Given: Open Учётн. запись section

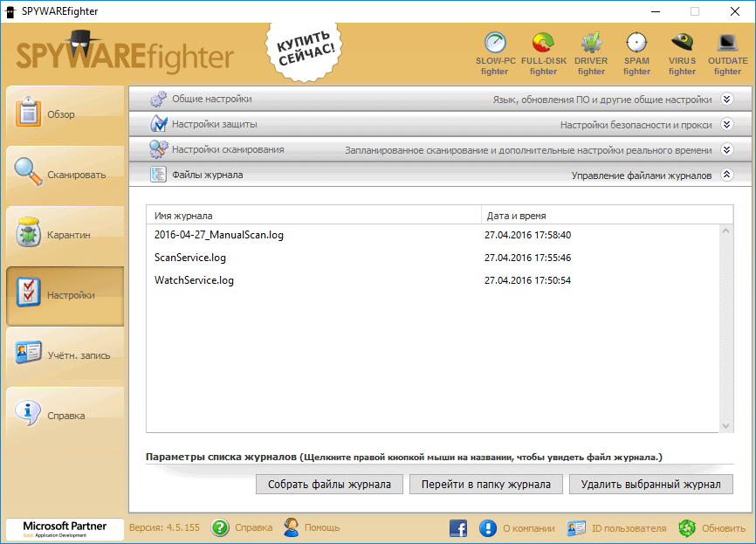Looking at the screenshot, I should tap(65, 355).
